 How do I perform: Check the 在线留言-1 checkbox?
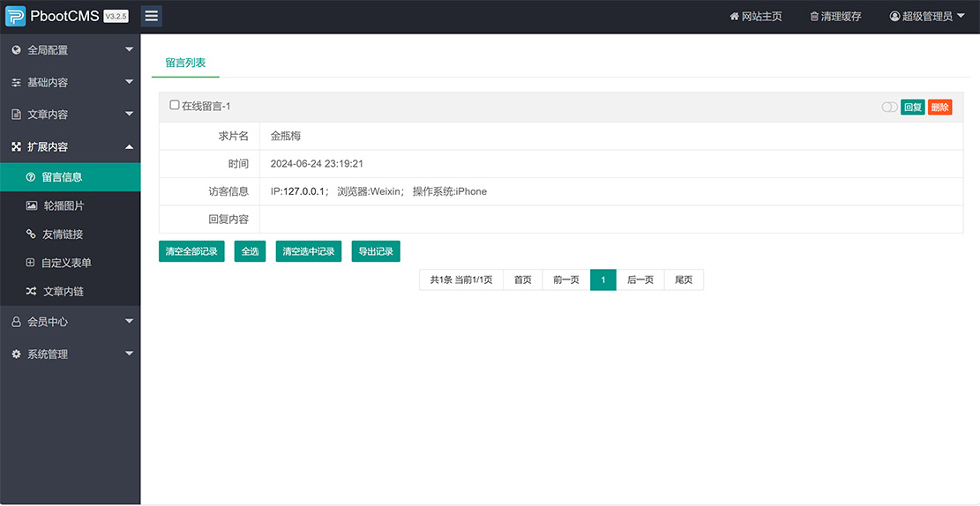(x=175, y=105)
